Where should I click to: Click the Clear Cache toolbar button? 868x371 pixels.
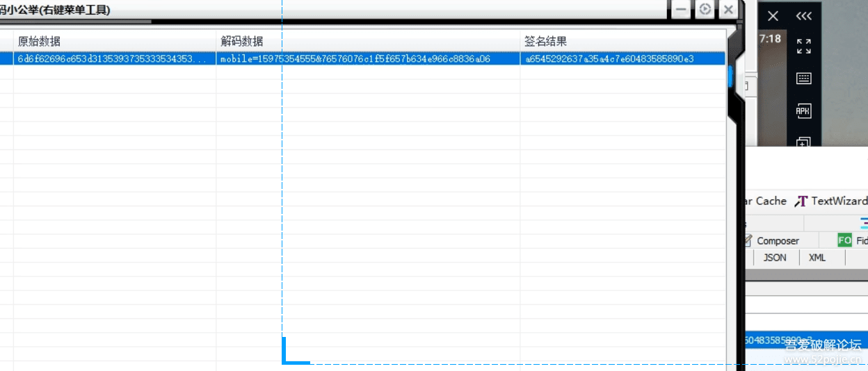click(765, 201)
